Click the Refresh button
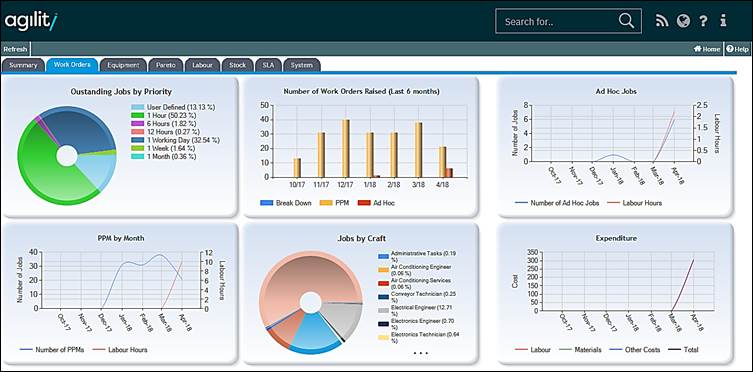 coord(15,49)
